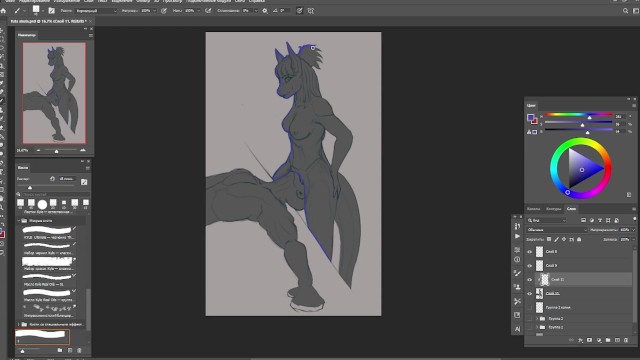Select the Brush tool in left toolbar
This screenshot has height=360, width=640.
2,101
